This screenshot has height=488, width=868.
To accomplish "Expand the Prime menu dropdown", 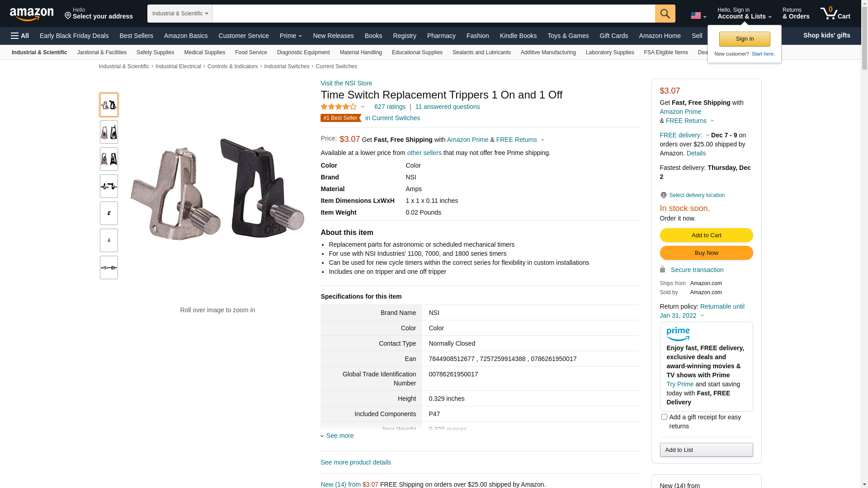I will [x=291, y=36].
